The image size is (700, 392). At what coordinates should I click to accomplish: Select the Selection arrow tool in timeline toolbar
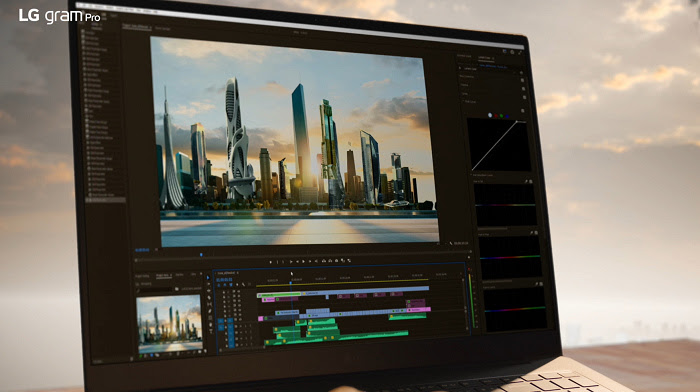pyautogui.click(x=208, y=277)
